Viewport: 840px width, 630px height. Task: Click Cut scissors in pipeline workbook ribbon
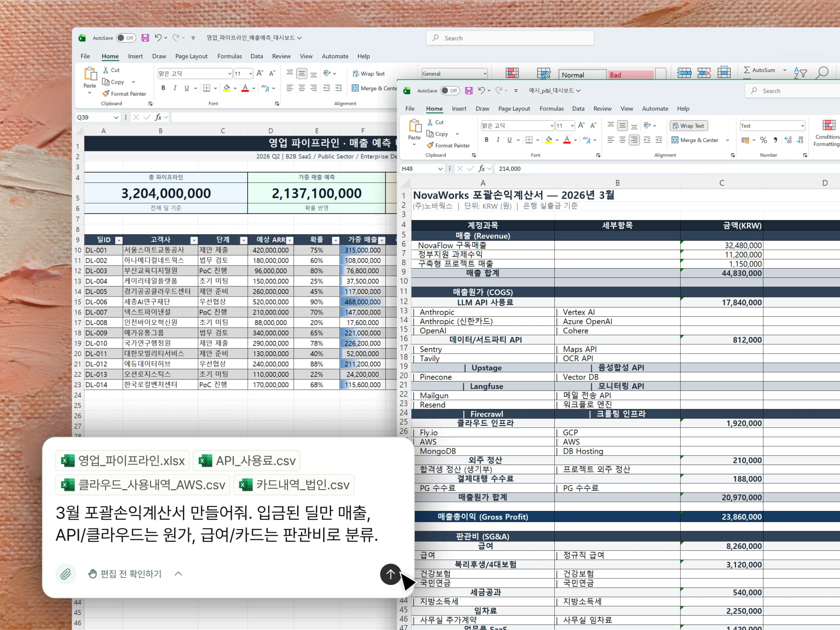(106, 70)
